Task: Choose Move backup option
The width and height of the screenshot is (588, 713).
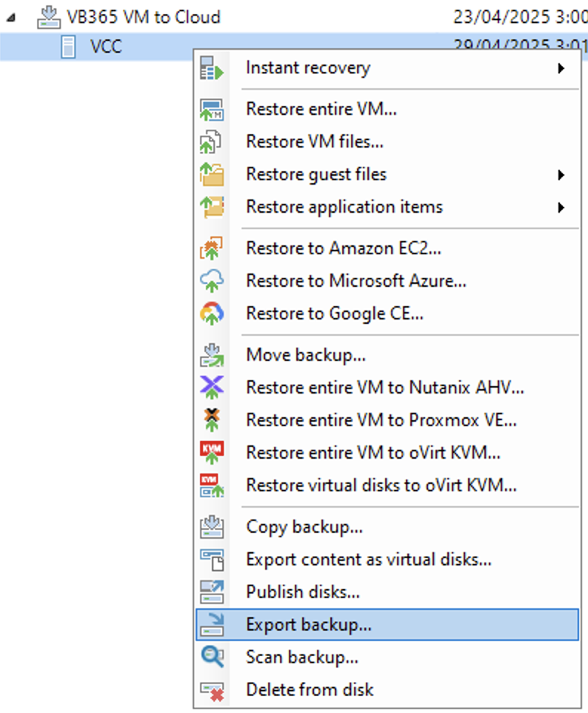Action: (x=306, y=355)
